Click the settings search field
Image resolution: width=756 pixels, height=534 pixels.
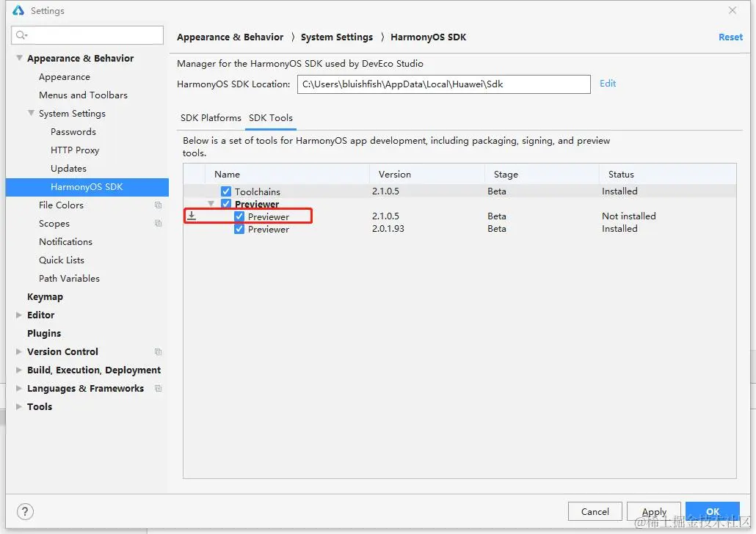(87, 35)
